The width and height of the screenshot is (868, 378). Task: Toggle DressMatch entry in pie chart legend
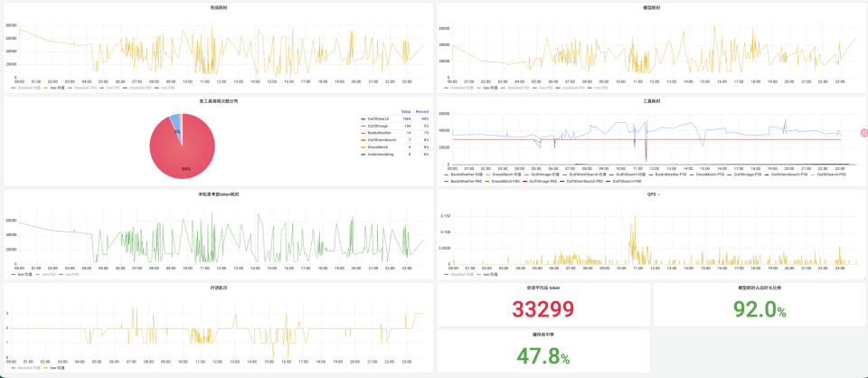[378, 147]
